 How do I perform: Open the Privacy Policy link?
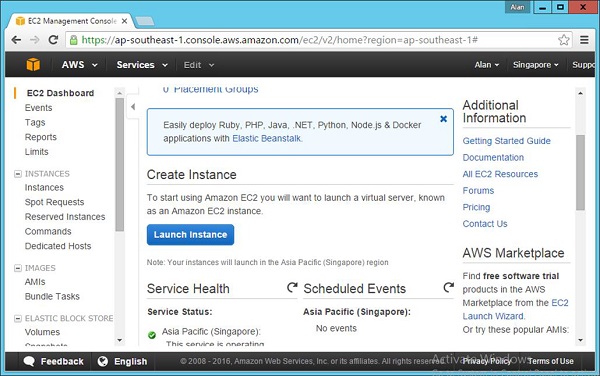coord(486,361)
